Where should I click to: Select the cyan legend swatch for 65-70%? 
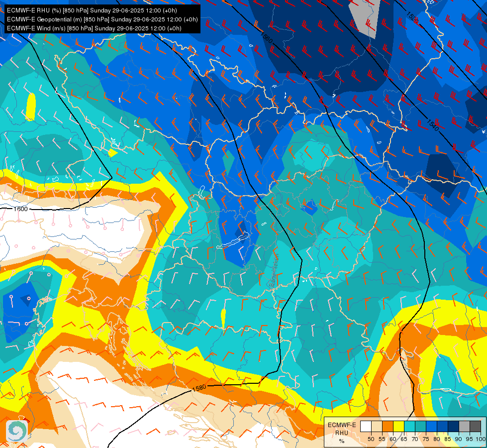tap(410, 426)
